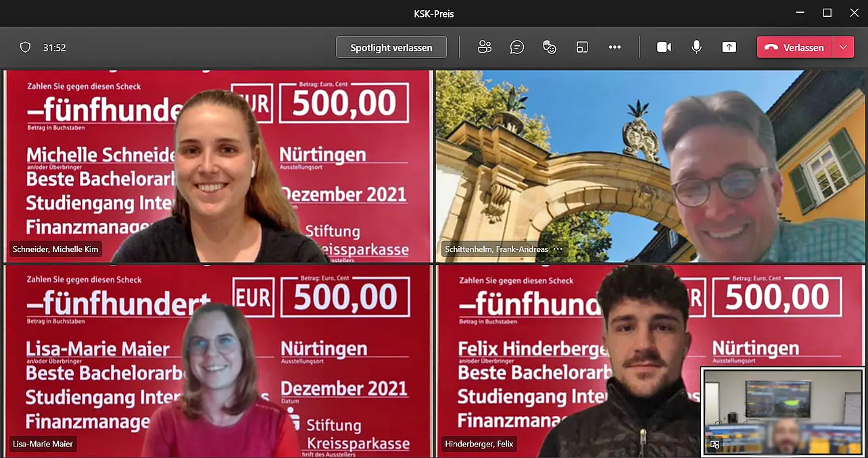Click the shield security icon
Image resolution: width=868 pixels, height=458 pixels.
(26, 47)
